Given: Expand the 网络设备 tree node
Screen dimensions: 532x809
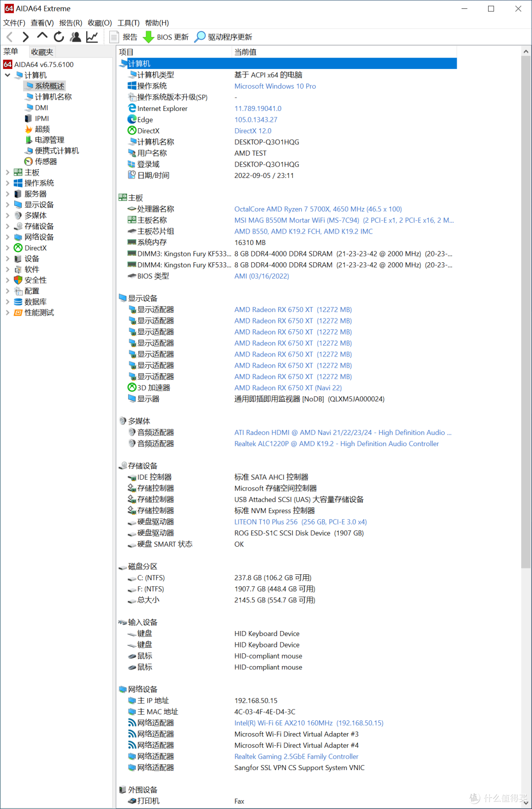Looking at the screenshot, I should (x=7, y=237).
